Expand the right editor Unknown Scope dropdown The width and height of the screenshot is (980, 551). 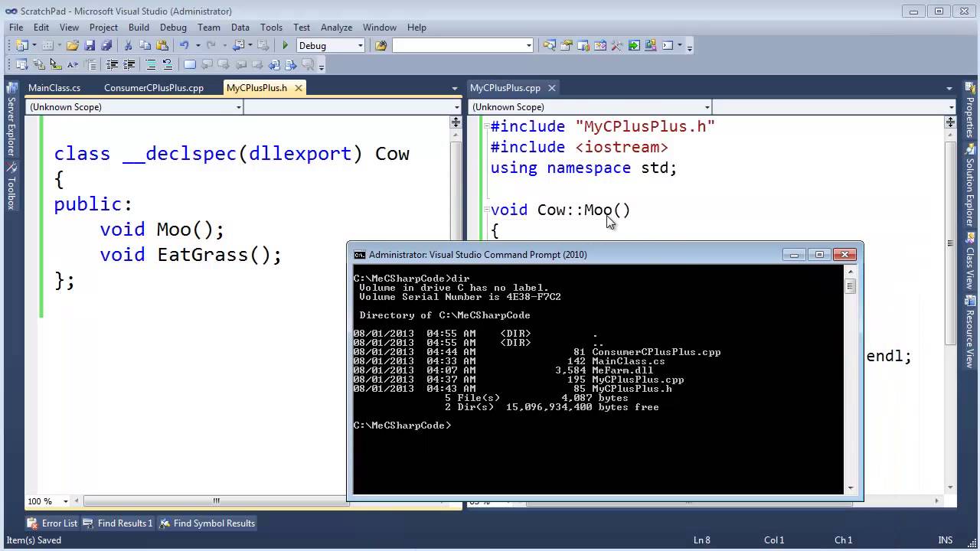[707, 107]
